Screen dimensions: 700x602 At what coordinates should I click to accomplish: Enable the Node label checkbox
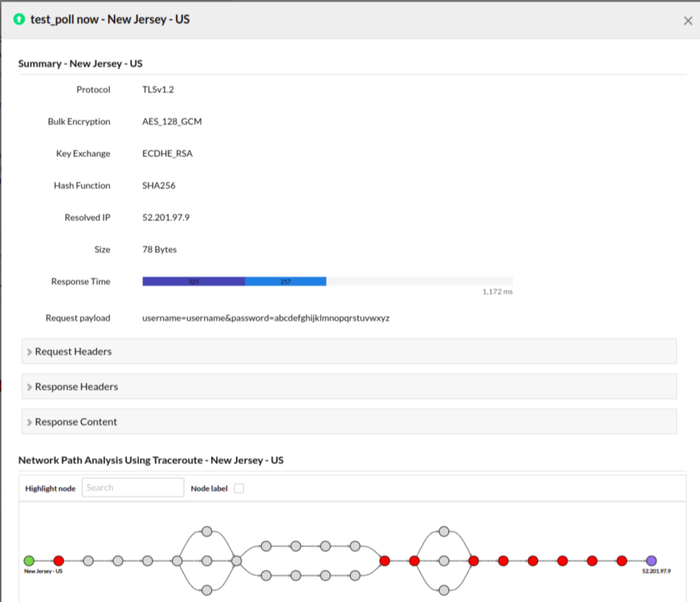click(239, 488)
